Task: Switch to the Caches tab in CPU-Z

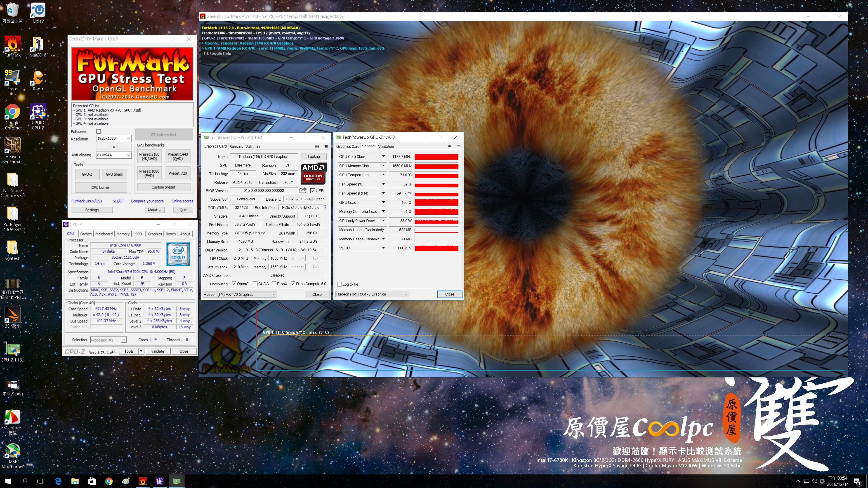Action: (x=85, y=234)
